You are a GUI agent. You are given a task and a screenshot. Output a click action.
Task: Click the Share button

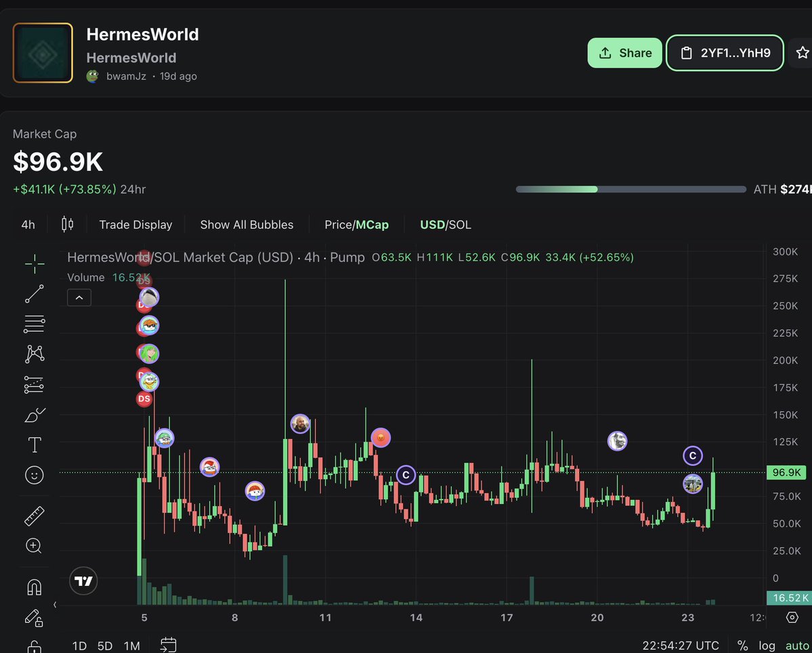[624, 53]
